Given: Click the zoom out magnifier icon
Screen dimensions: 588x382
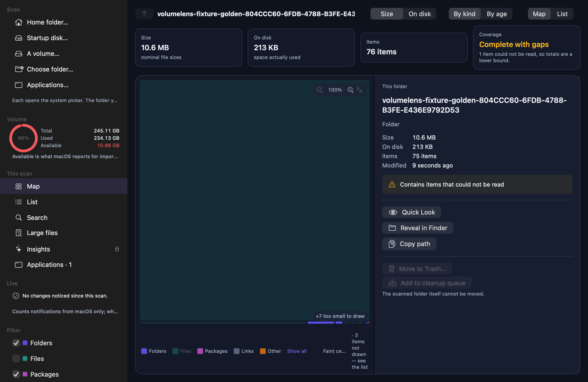Looking at the screenshot, I should pos(319,90).
